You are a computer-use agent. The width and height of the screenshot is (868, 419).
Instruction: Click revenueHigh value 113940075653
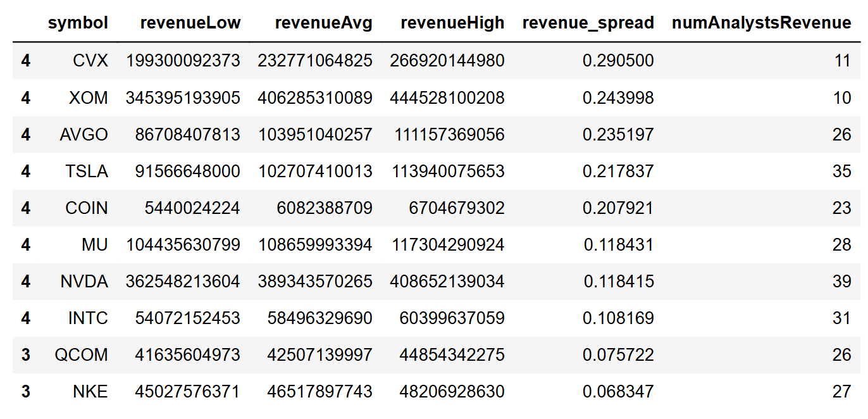pyautogui.click(x=449, y=171)
